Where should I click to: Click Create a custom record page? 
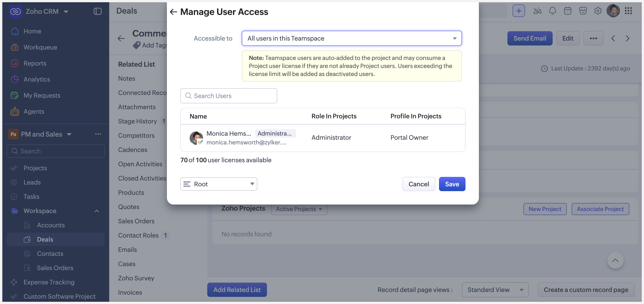586,290
